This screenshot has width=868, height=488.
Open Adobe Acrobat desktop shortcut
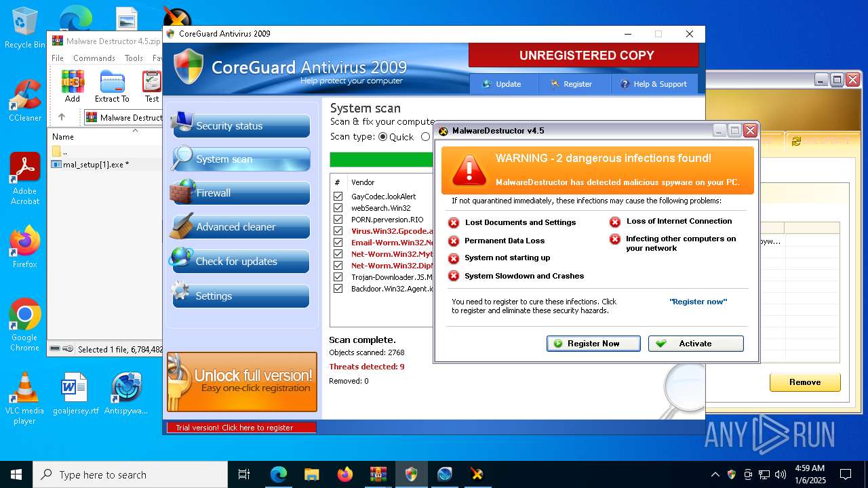click(24, 179)
